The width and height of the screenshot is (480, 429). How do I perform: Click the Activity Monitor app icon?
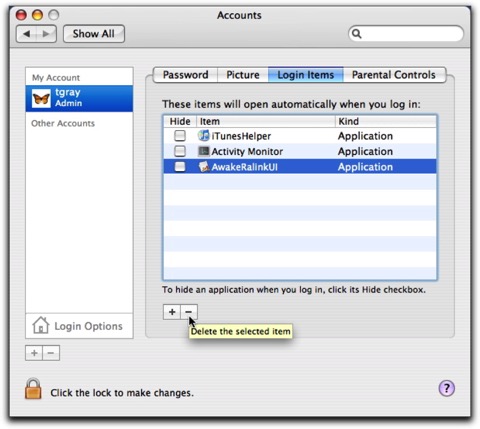click(203, 151)
